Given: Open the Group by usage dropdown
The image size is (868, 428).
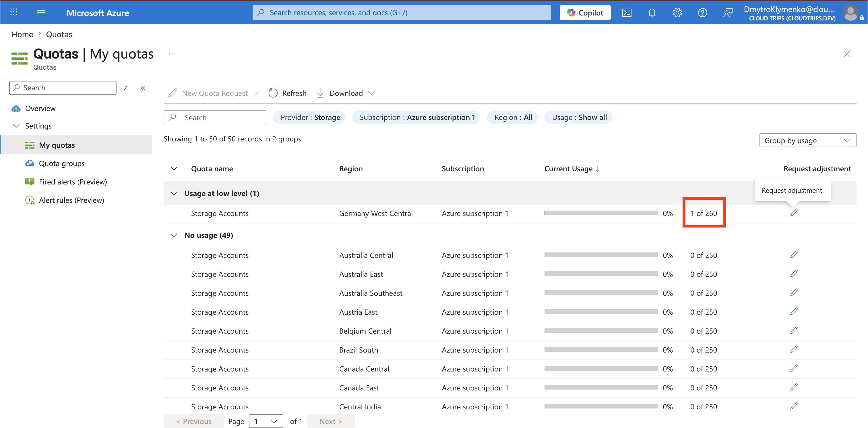Looking at the screenshot, I should tap(807, 141).
